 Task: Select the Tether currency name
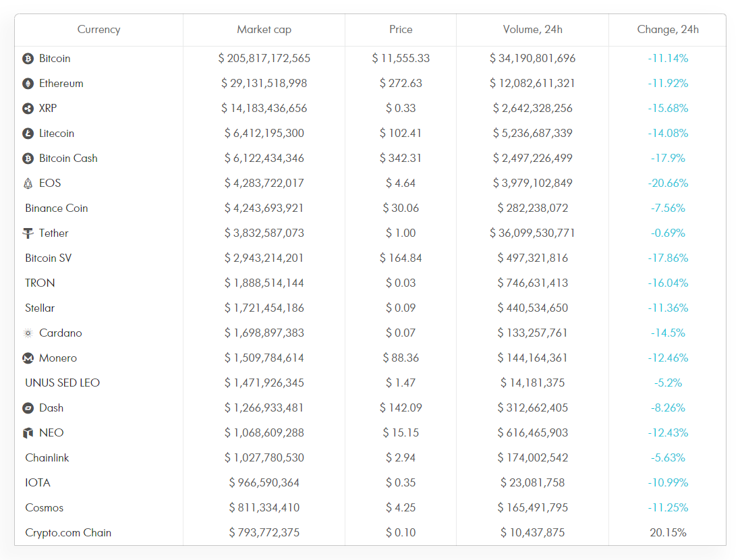click(53, 233)
